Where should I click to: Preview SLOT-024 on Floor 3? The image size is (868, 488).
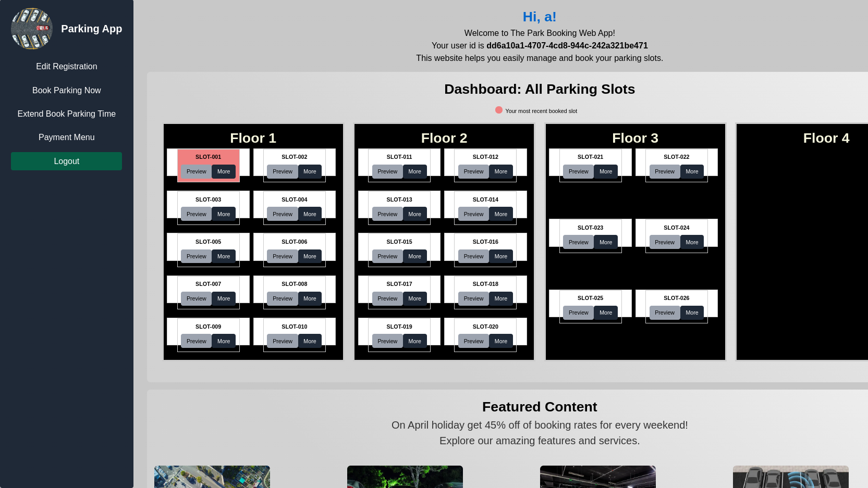point(665,243)
